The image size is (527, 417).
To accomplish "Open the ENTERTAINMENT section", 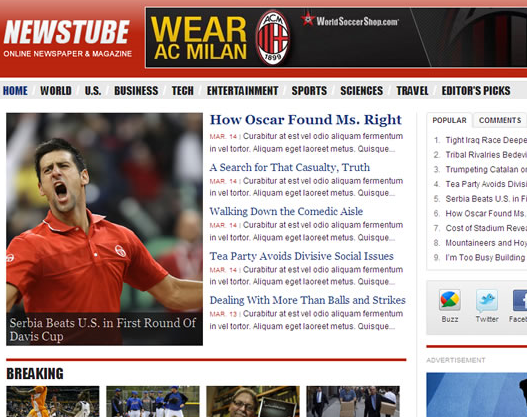I will click(242, 91).
